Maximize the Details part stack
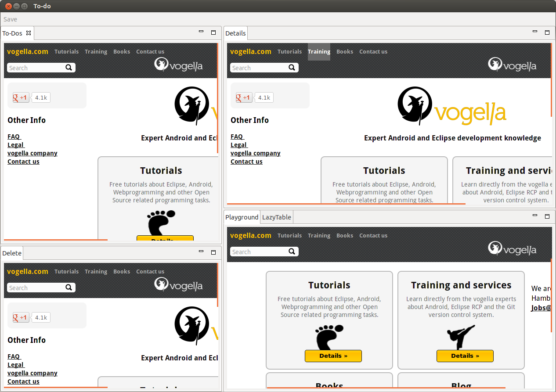556x392 pixels. pos(547,32)
